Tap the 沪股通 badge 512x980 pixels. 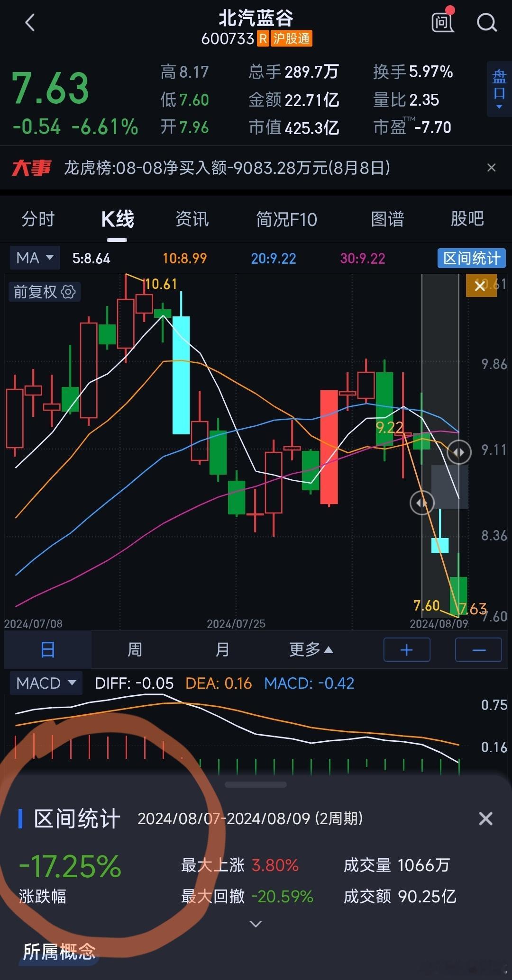pyautogui.click(x=292, y=38)
